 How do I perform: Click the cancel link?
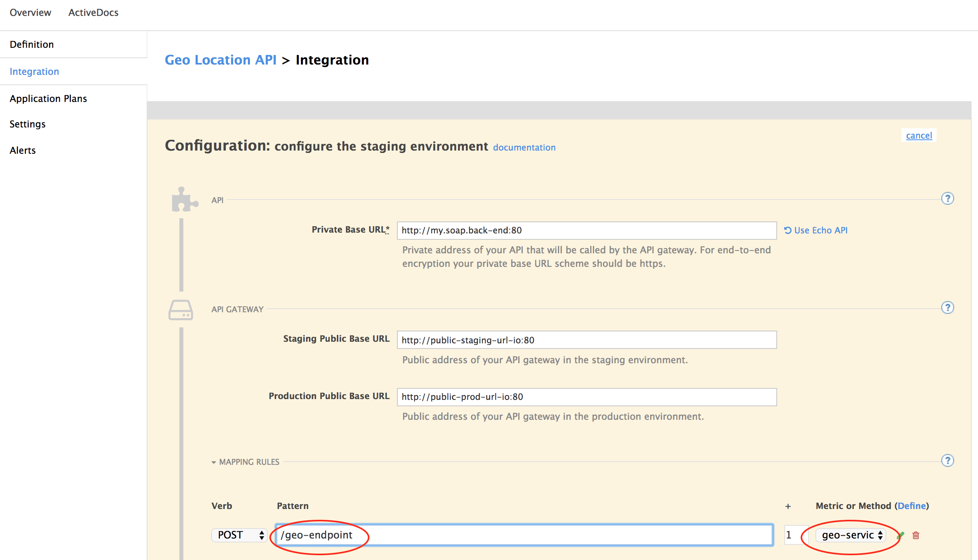tap(919, 135)
